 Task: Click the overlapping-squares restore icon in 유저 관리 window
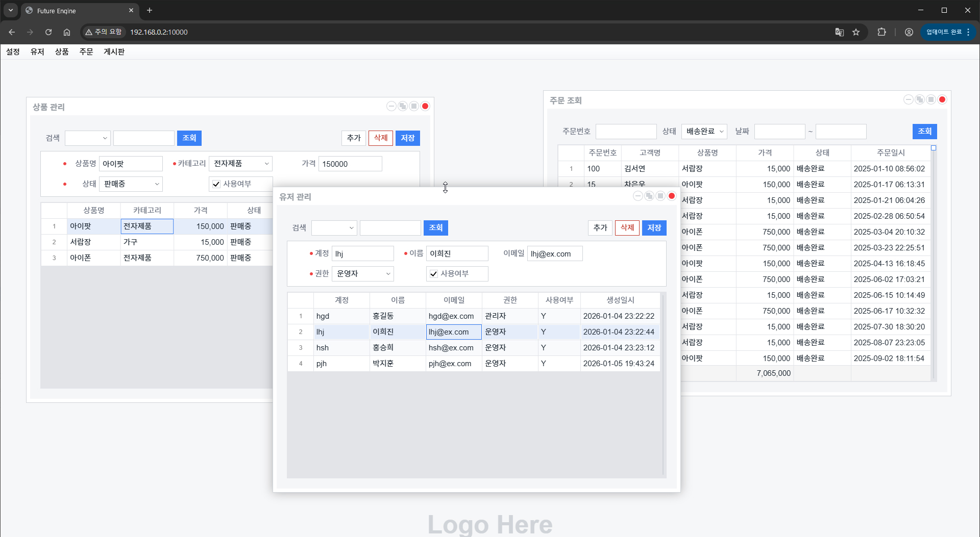(x=649, y=196)
